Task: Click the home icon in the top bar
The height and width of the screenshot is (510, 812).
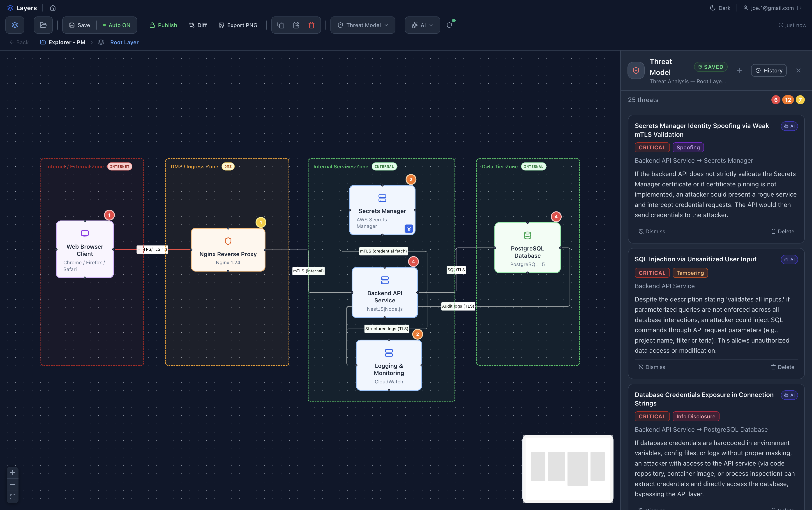Action: (x=53, y=8)
